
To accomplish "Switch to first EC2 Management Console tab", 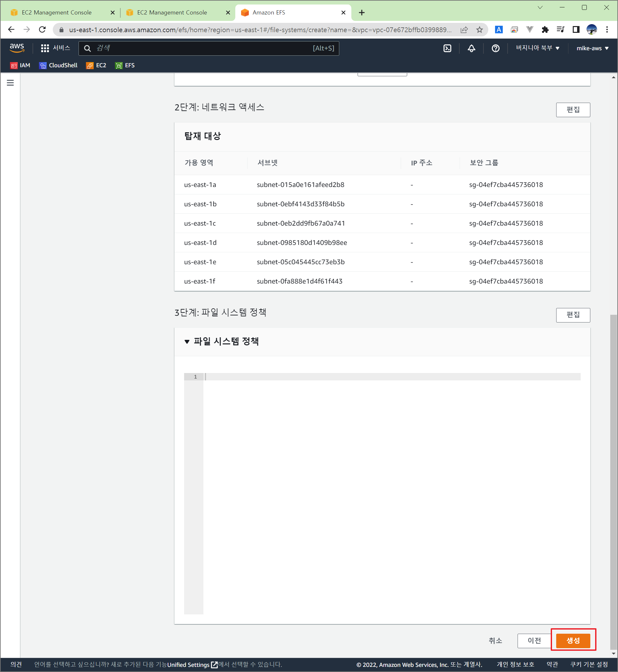I will [x=57, y=12].
